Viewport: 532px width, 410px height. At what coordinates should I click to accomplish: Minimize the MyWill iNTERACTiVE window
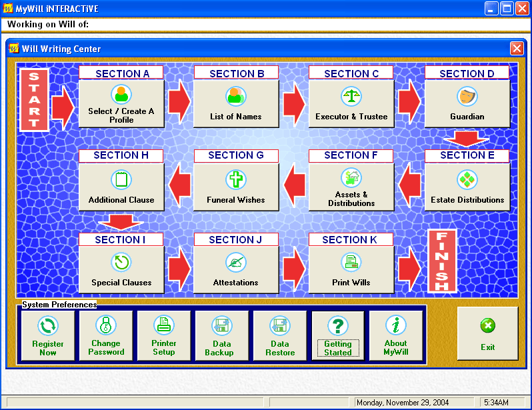491,9
